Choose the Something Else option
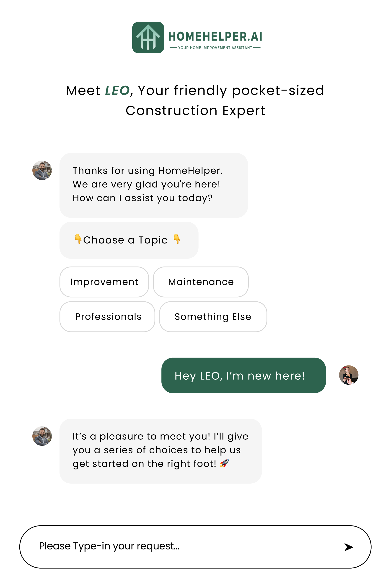 tap(213, 317)
